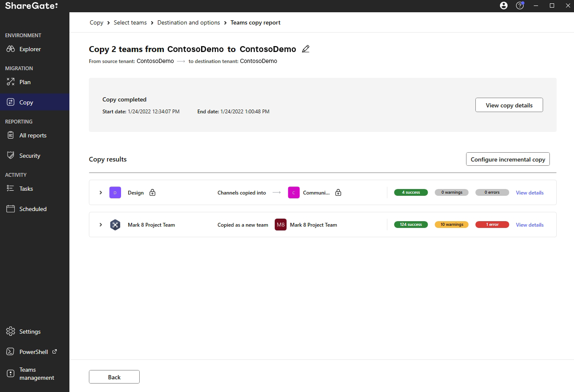Image resolution: width=574 pixels, height=392 pixels.
Task: Click Channels copied into text
Action: click(242, 193)
